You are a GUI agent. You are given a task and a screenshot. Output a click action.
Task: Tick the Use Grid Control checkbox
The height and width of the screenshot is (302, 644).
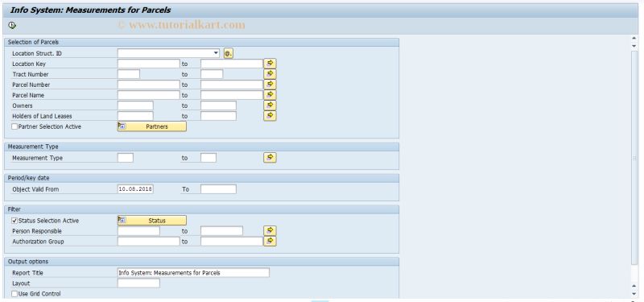[x=14, y=294]
